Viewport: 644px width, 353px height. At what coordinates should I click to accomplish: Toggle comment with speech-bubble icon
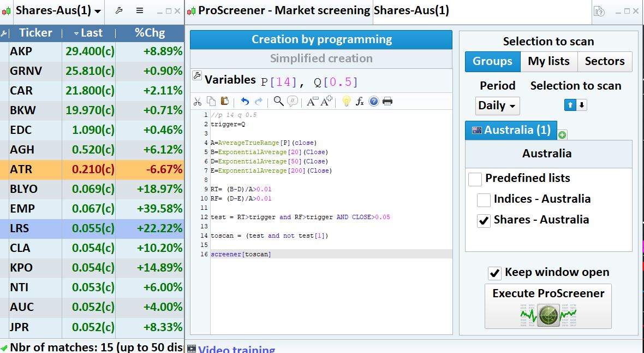pos(292,101)
